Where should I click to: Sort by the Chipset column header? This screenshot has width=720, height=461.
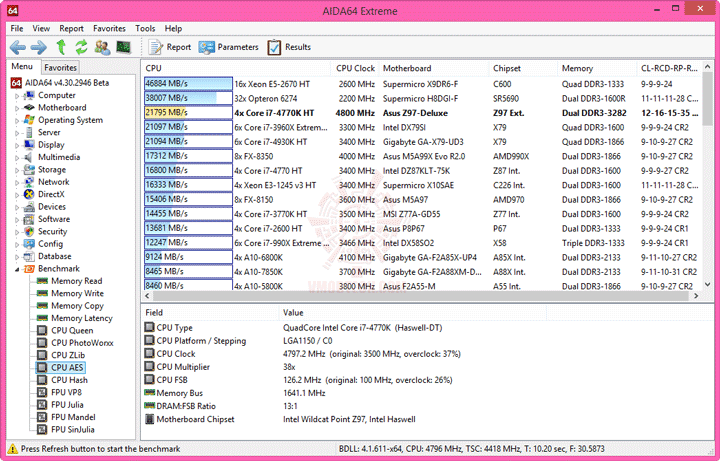523,68
